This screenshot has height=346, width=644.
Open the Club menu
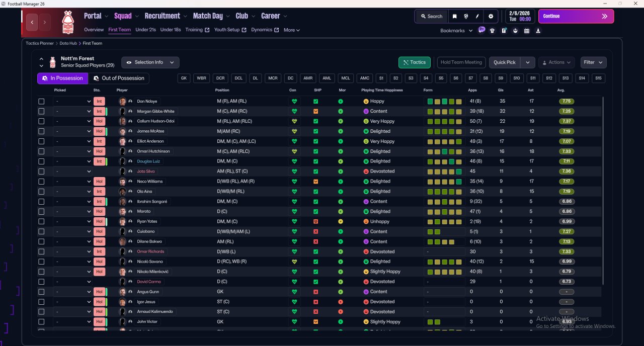coord(245,16)
